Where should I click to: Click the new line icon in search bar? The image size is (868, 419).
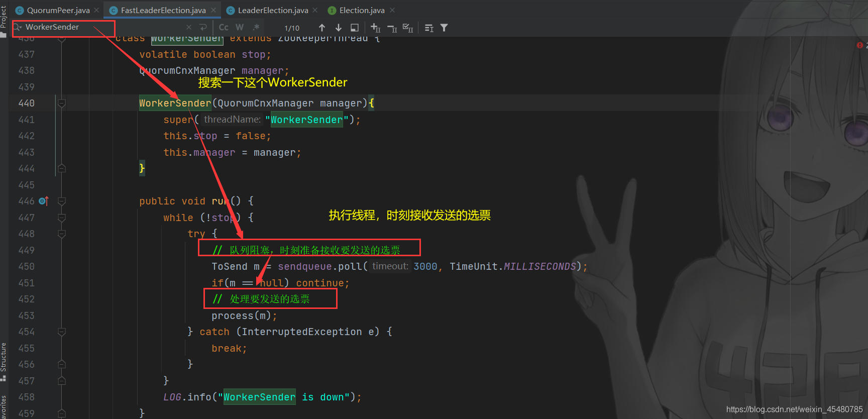(203, 27)
